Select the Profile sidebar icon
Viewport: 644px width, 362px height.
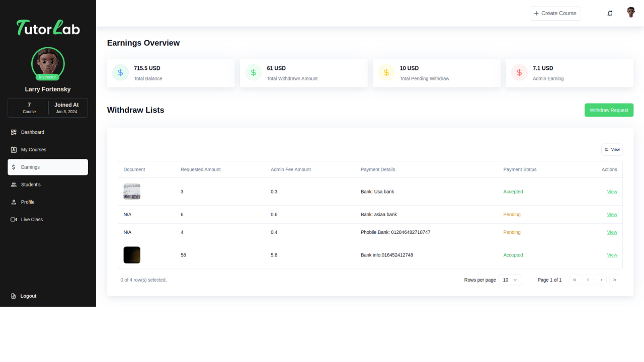tap(13, 202)
